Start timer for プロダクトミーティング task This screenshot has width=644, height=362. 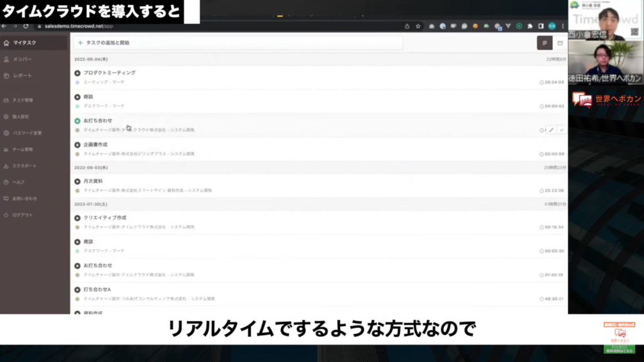(x=77, y=73)
